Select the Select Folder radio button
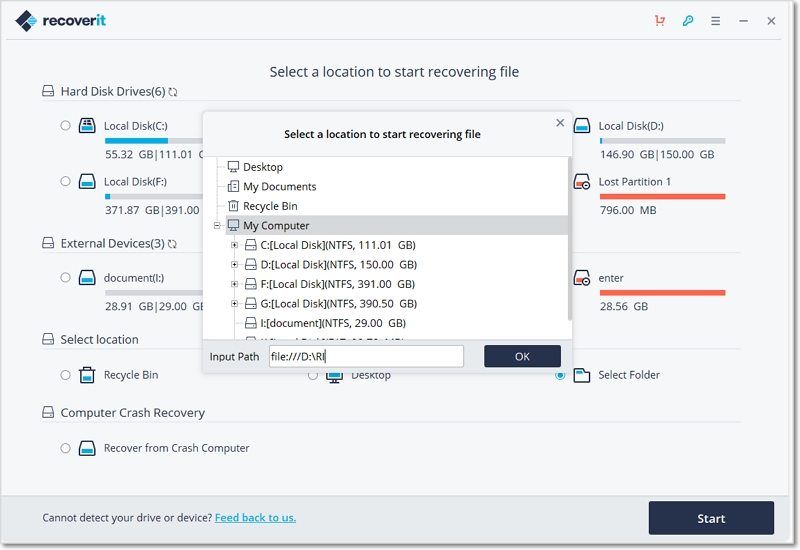 [560, 376]
